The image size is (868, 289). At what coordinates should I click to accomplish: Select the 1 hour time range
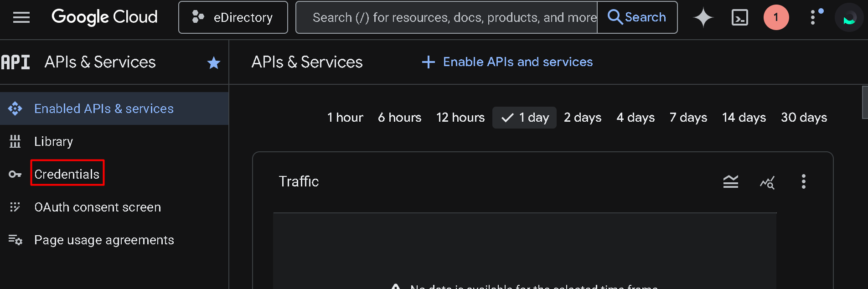pyautogui.click(x=345, y=118)
